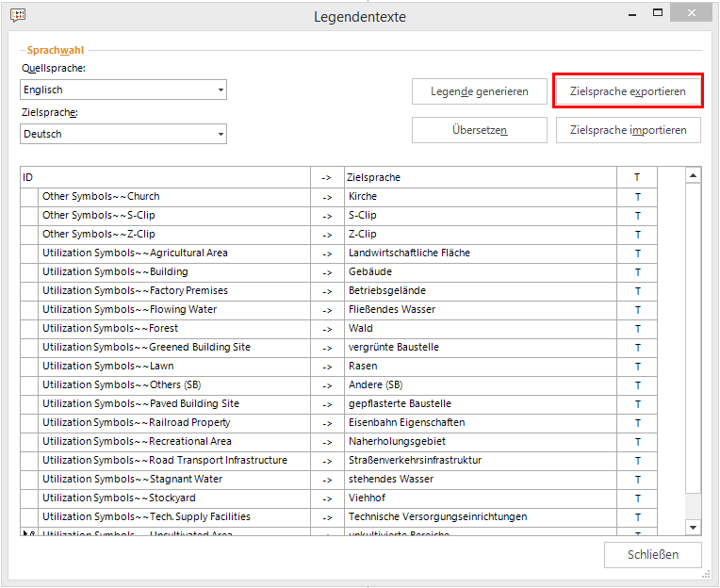Image resolution: width=720 pixels, height=588 pixels.
Task: Edit the Kirche translation cell
Action: 481,197
